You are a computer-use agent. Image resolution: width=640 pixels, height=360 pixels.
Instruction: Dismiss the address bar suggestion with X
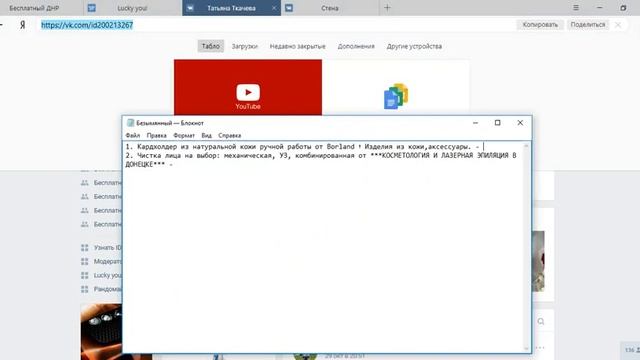click(618, 25)
